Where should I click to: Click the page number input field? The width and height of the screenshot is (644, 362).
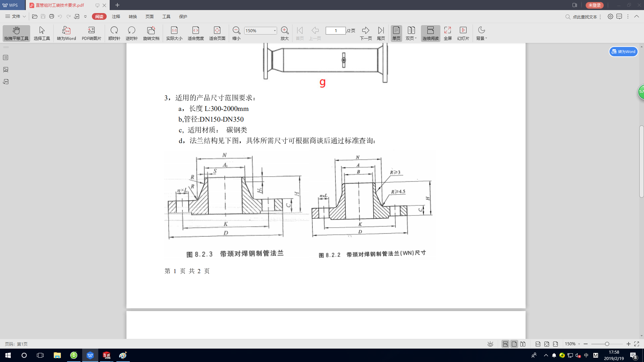pos(335,31)
